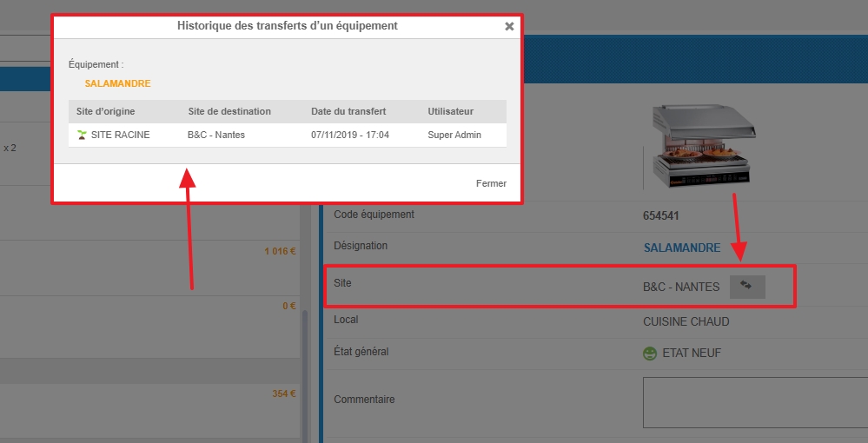The height and width of the screenshot is (443, 868).
Task: Click the 1 016 € amount
Action: [x=280, y=251]
